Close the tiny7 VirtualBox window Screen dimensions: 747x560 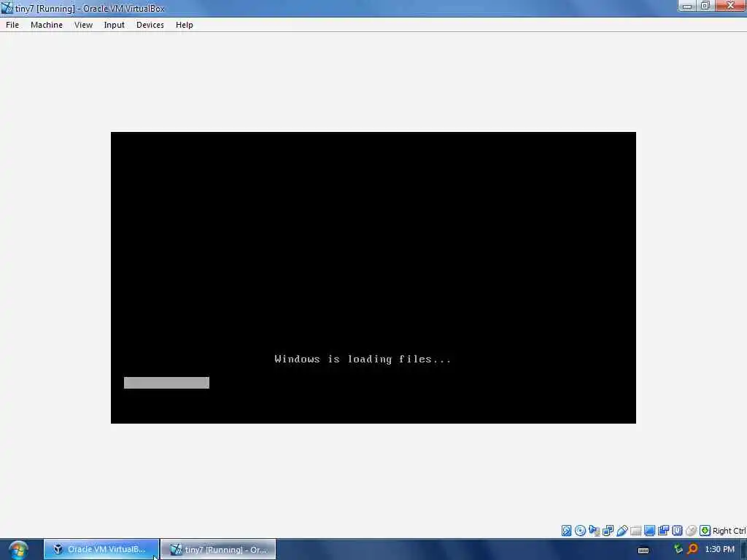pyautogui.click(x=730, y=6)
